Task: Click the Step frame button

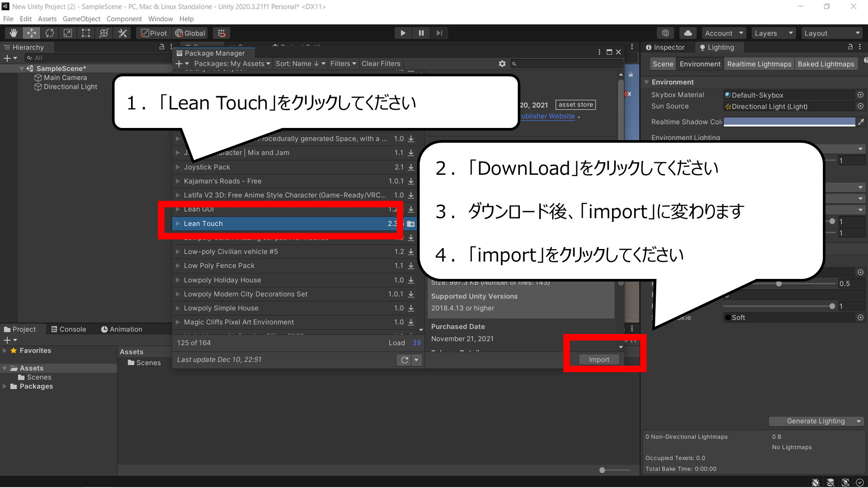Action: pos(439,33)
